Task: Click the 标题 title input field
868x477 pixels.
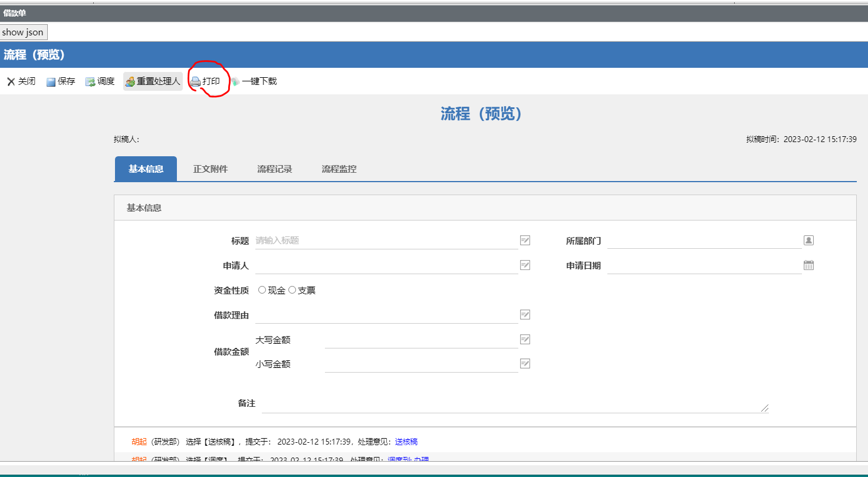Action: point(386,241)
